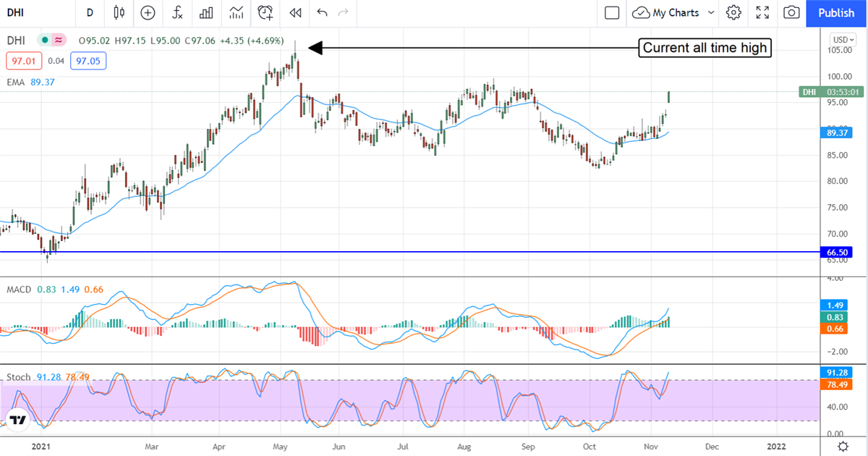The width and height of the screenshot is (868, 456).
Task: Start bar replay with the rewind icon
Action: [295, 12]
